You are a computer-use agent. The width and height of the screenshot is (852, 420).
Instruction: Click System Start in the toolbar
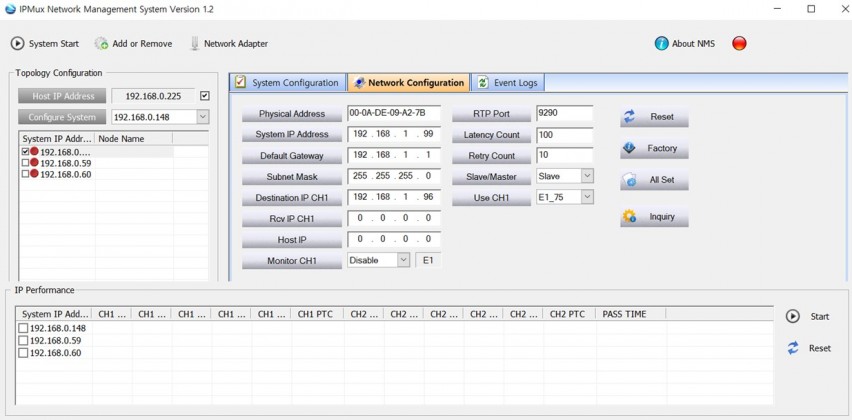click(45, 43)
